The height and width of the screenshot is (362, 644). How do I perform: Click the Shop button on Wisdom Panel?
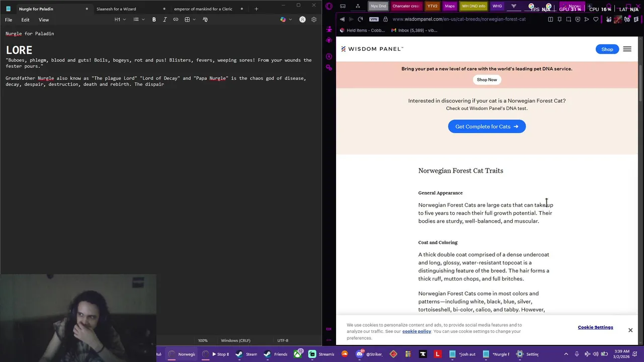coord(607,49)
